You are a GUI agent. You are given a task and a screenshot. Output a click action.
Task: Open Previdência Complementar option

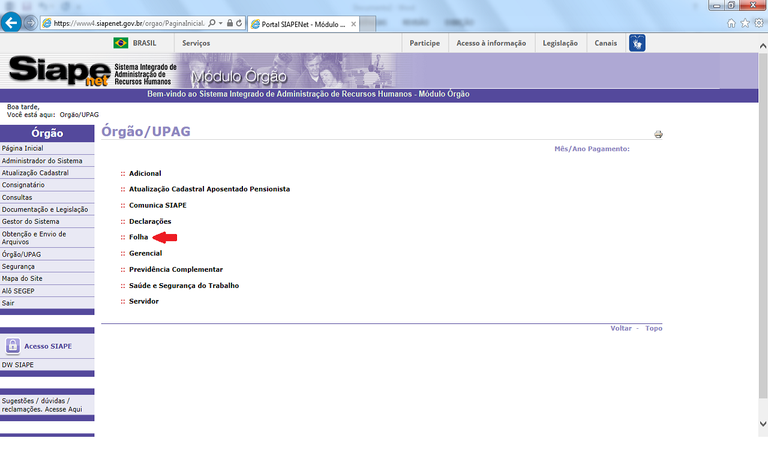(x=176, y=269)
